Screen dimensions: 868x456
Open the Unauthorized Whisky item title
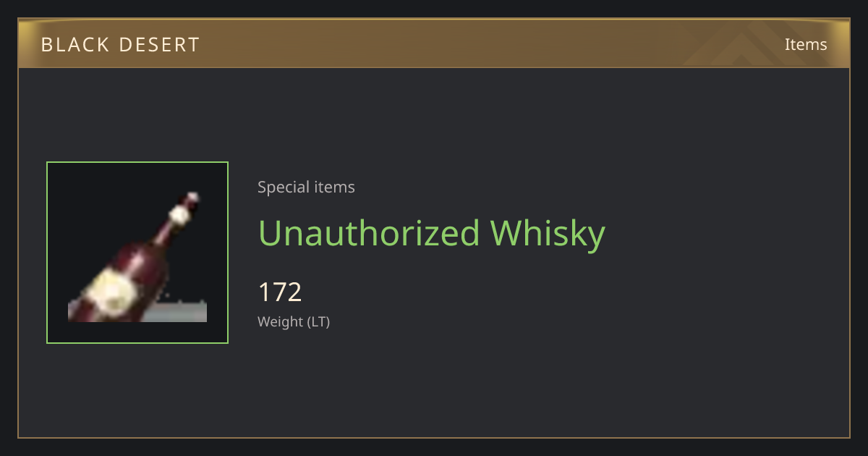[432, 234]
